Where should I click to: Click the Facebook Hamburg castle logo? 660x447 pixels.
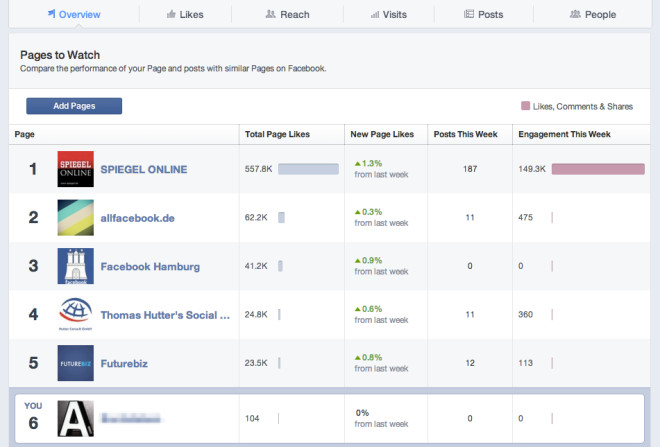[x=76, y=266]
